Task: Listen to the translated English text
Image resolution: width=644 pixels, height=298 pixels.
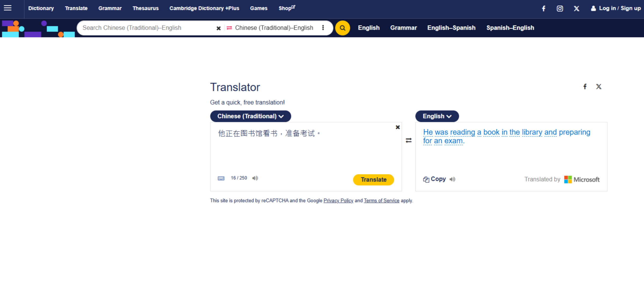Action: pos(452,179)
